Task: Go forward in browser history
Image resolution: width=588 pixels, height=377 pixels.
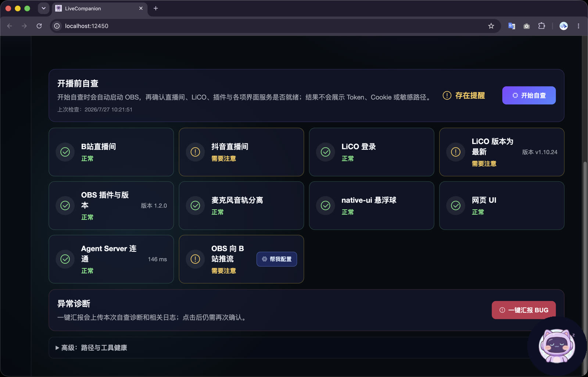Action: [x=24, y=26]
